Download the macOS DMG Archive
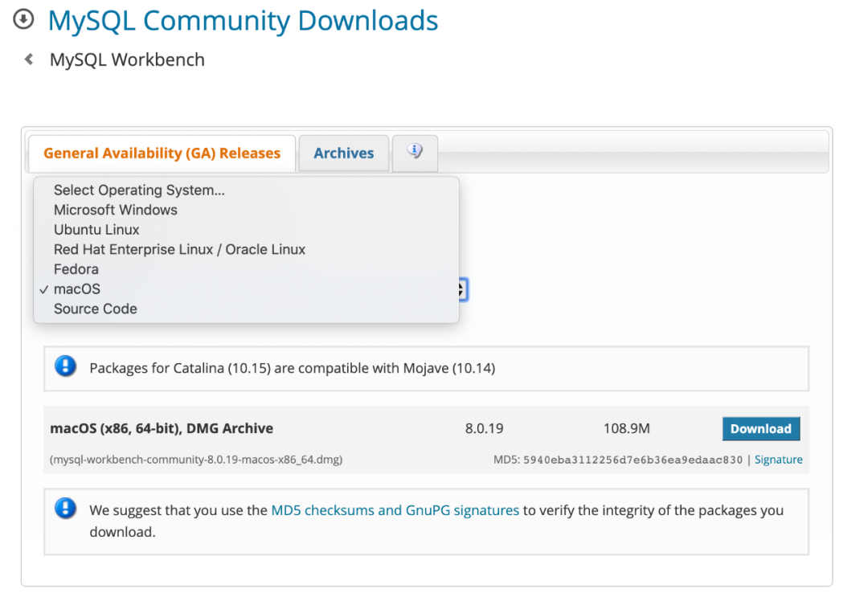The height and width of the screenshot is (597, 868). click(x=760, y=429)
